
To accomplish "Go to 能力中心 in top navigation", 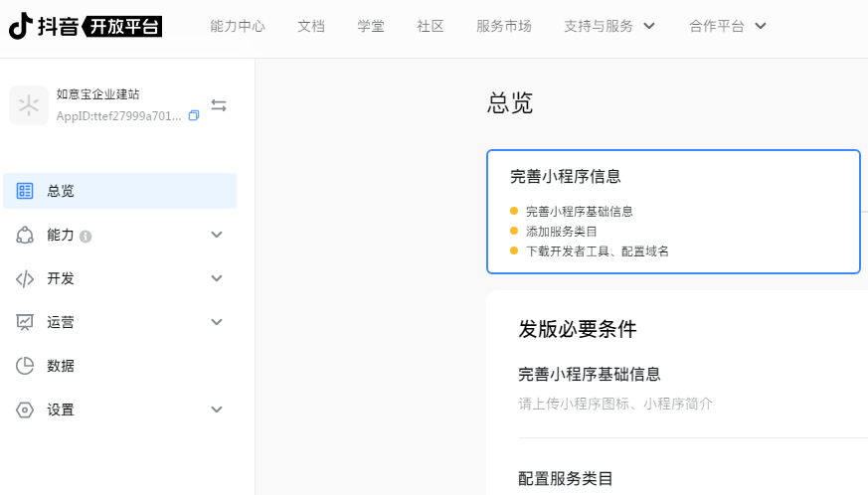I will 238,26.
